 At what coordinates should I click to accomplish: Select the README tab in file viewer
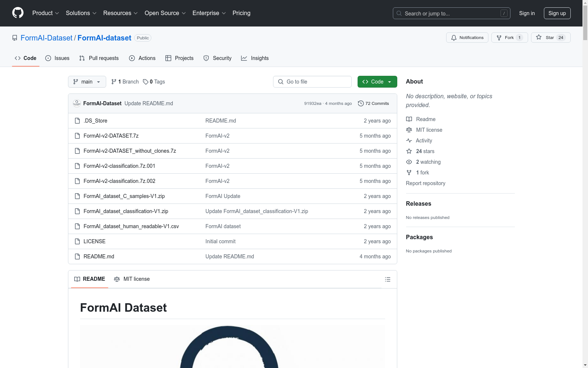point(90,279)
